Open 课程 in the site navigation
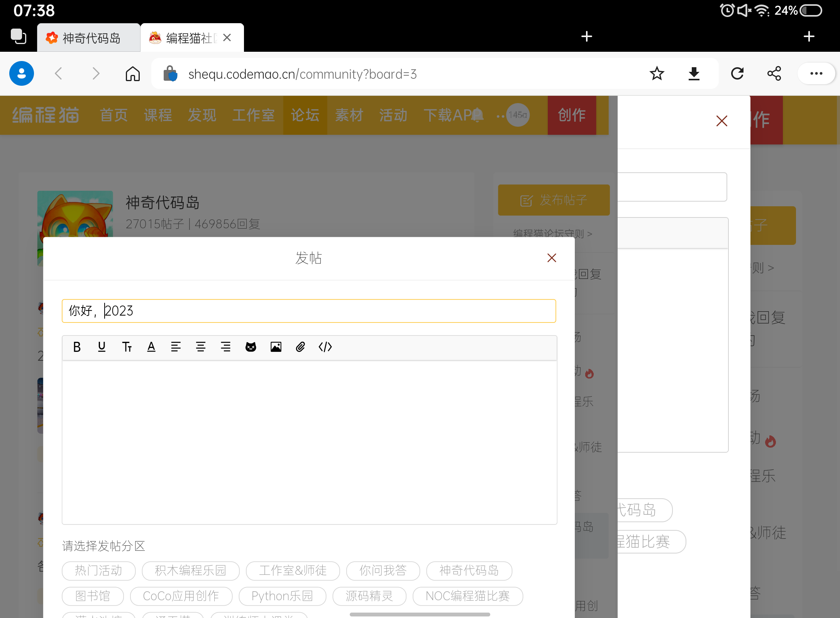 coord(158,115)
